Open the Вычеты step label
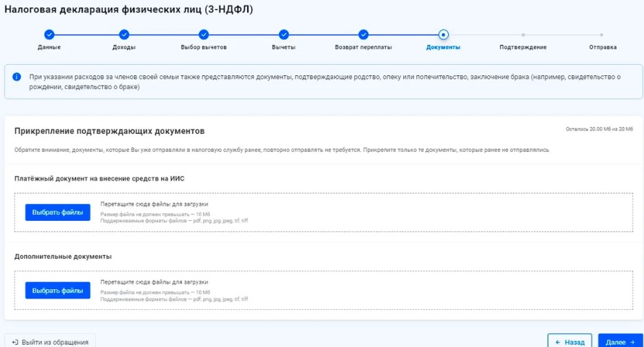The image size is (644, 347). [284, 47]
